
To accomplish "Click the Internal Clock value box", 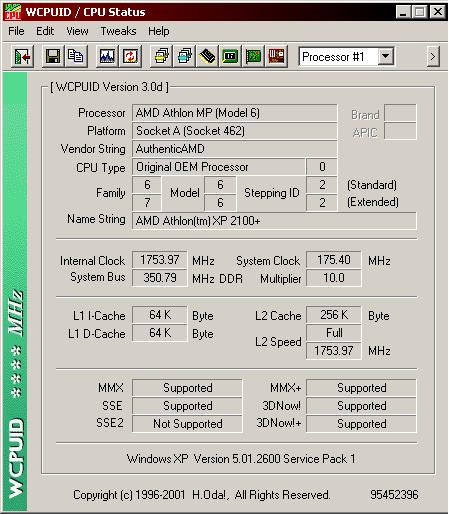I will [160, 260].
